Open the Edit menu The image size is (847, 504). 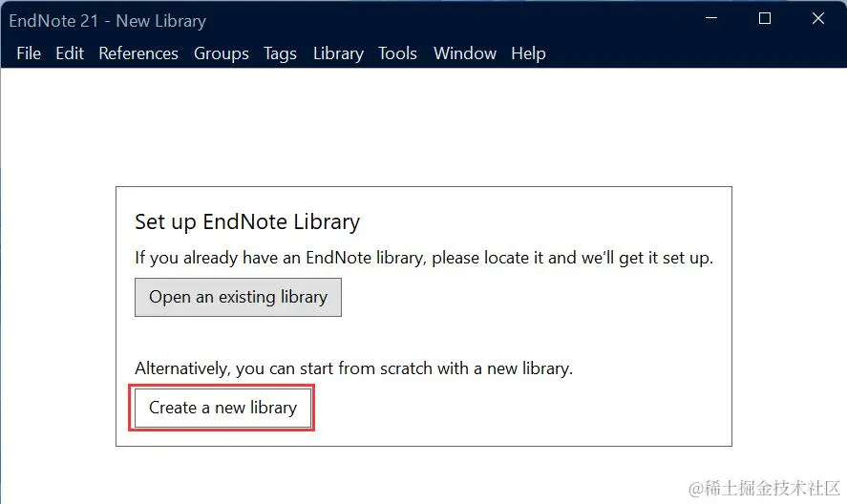(x=70, y=53)
